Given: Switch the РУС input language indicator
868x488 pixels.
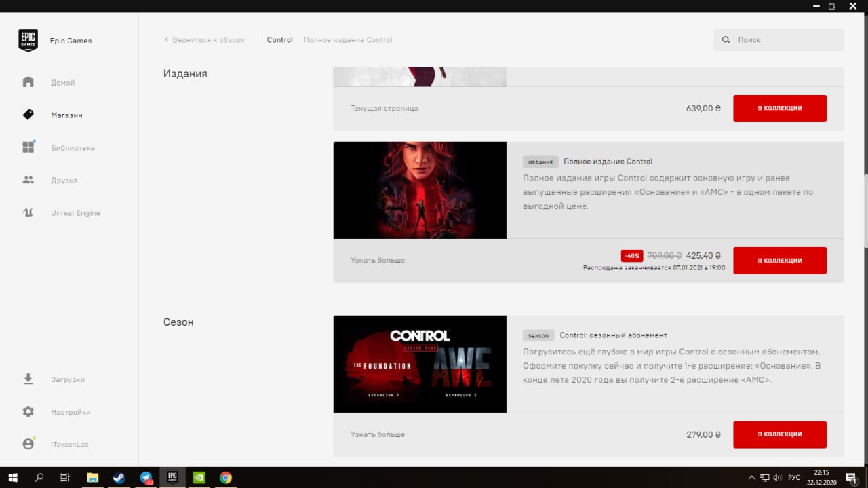Looking at the screenshot, I should pos(794,477).
